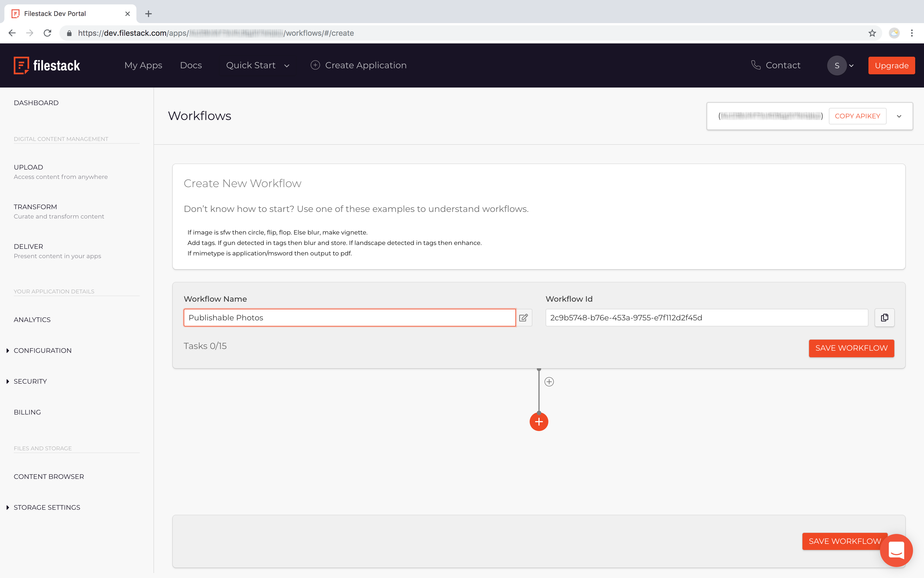Click the Tasks 0/15 counter text

(205, 346)
